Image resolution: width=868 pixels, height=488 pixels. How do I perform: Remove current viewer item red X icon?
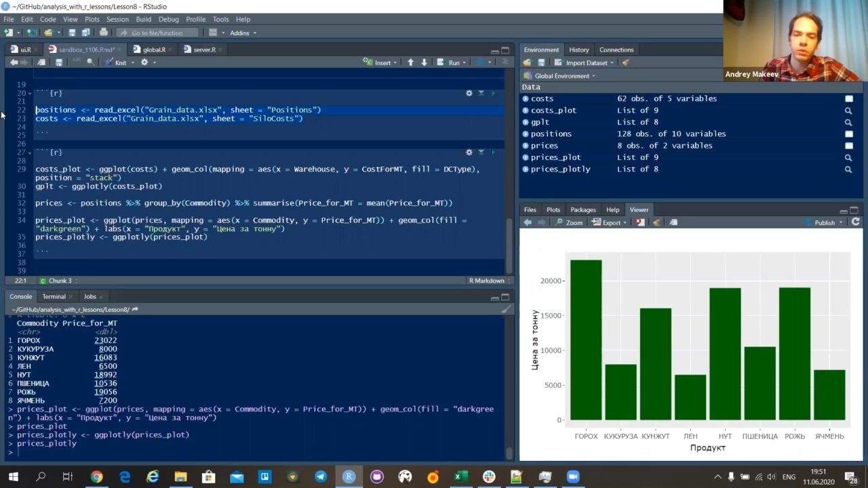coord(640,222)
